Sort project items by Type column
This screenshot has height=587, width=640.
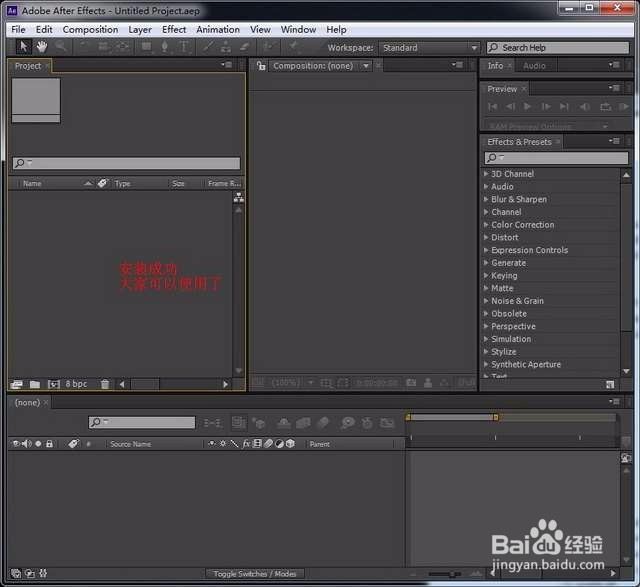(122, 183)
